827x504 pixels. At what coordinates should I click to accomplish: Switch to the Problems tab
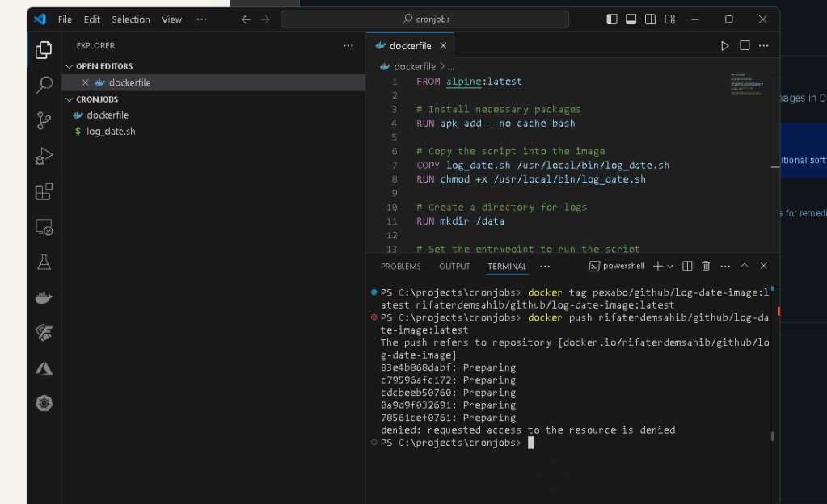click(401, 267)
